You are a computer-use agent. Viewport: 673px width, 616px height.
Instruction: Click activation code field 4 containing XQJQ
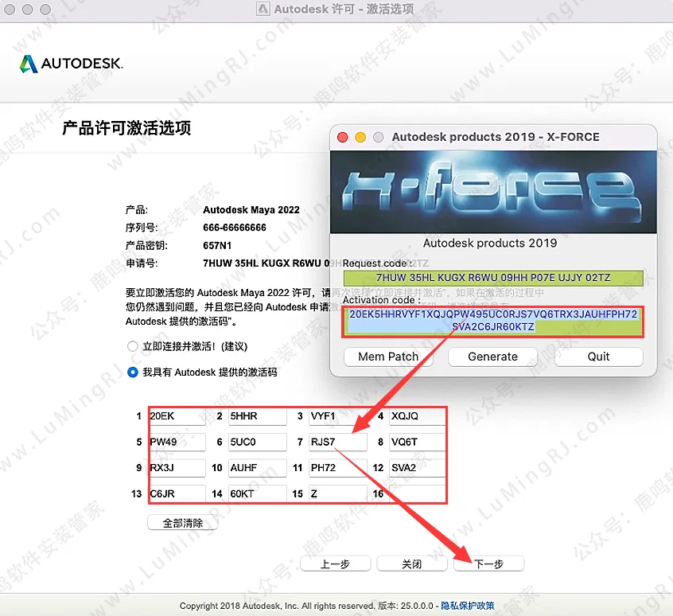418,416
